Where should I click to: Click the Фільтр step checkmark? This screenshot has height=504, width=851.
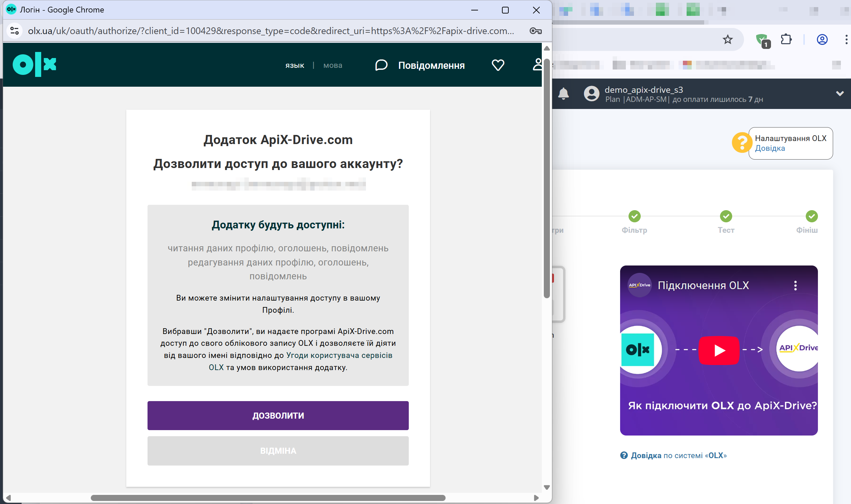[x=634, y=216]
